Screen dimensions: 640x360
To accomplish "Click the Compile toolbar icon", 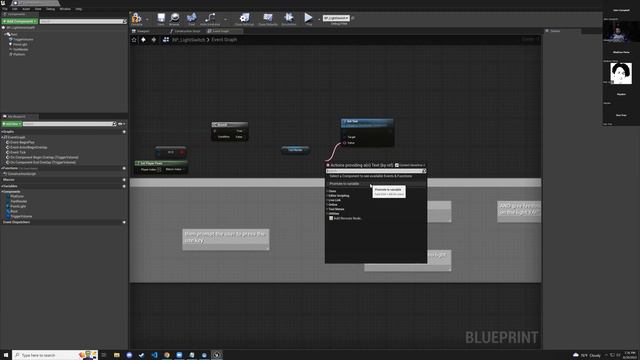I will click(x=137, y=18).
